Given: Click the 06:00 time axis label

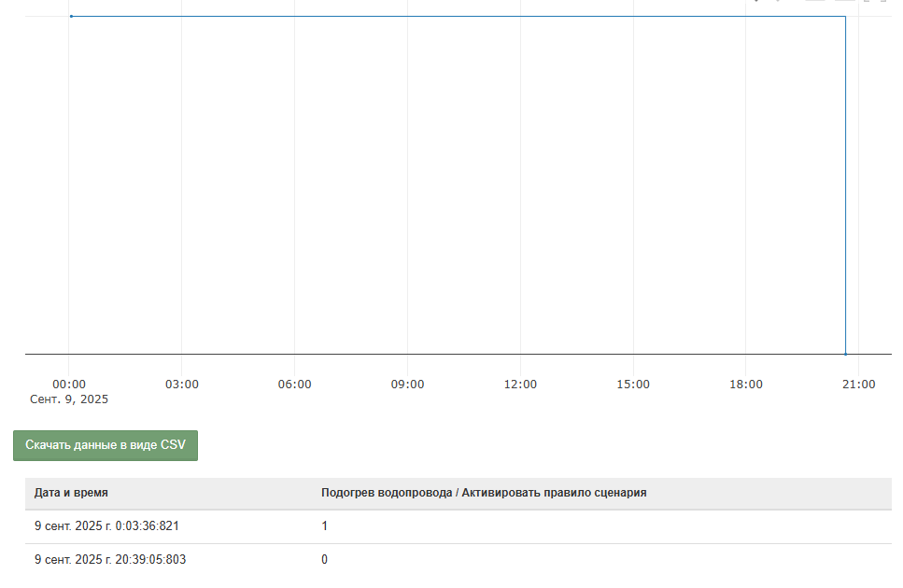Looking at the screenshot, I should 295,385.
